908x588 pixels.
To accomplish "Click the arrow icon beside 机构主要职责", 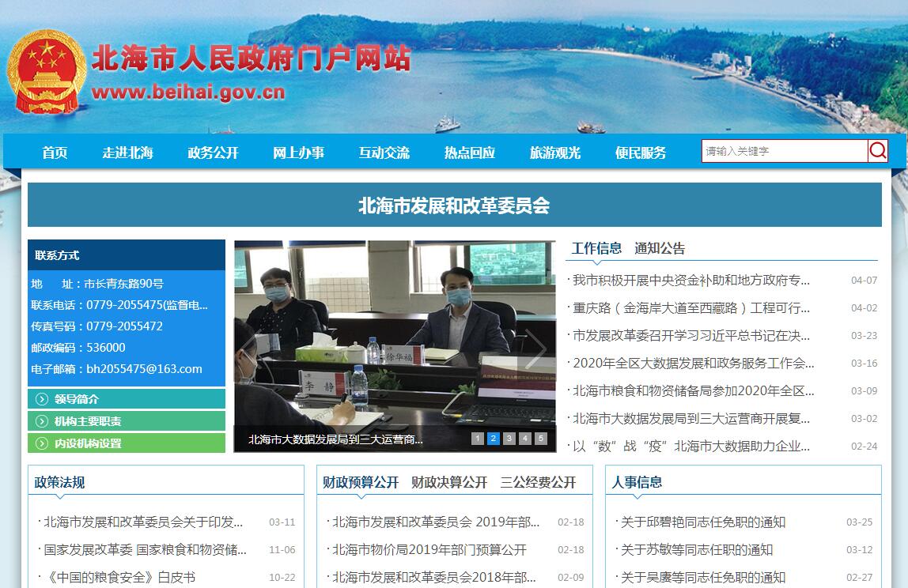I will click(41, 421).
